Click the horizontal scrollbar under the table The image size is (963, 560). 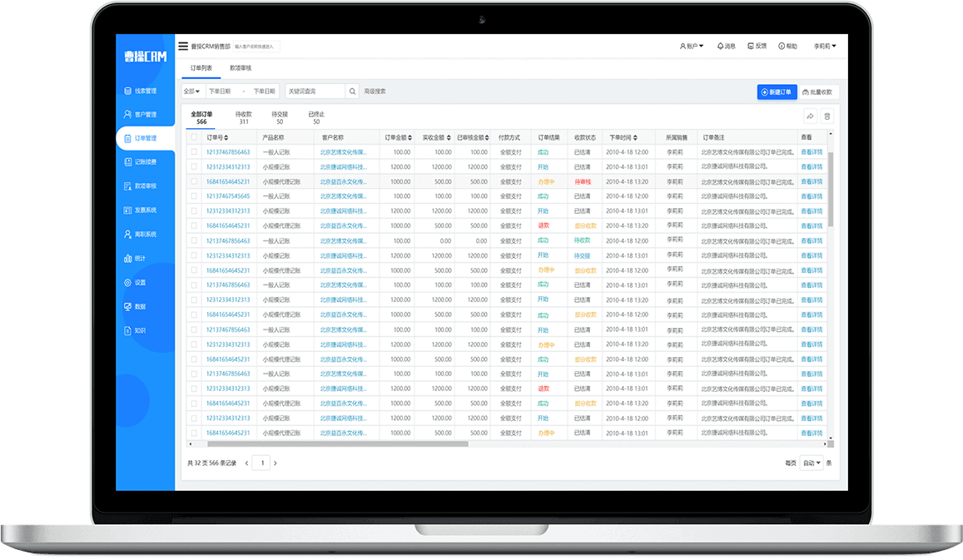[x=337, y=444]
